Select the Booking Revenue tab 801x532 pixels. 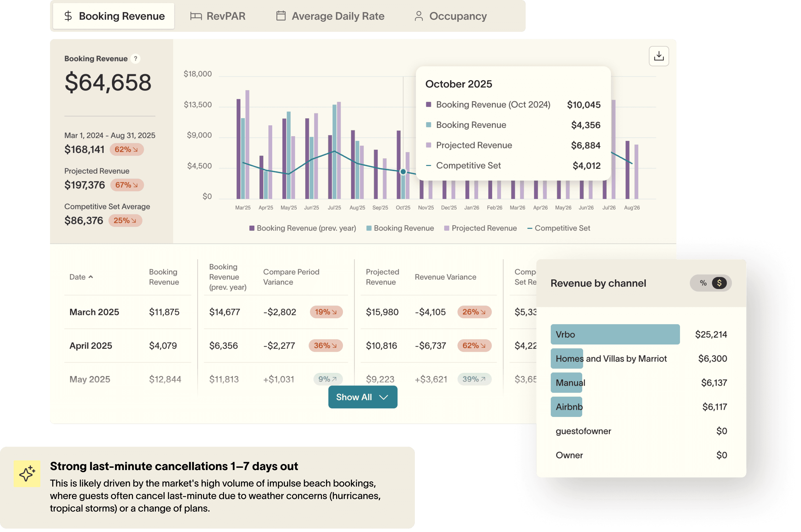[113, 16]
